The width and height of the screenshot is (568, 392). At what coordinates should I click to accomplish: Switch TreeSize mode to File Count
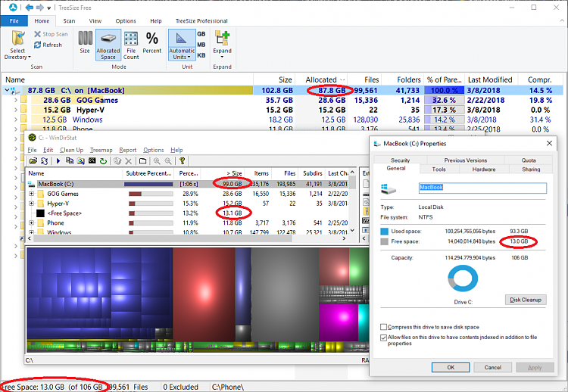coord(131,45)
